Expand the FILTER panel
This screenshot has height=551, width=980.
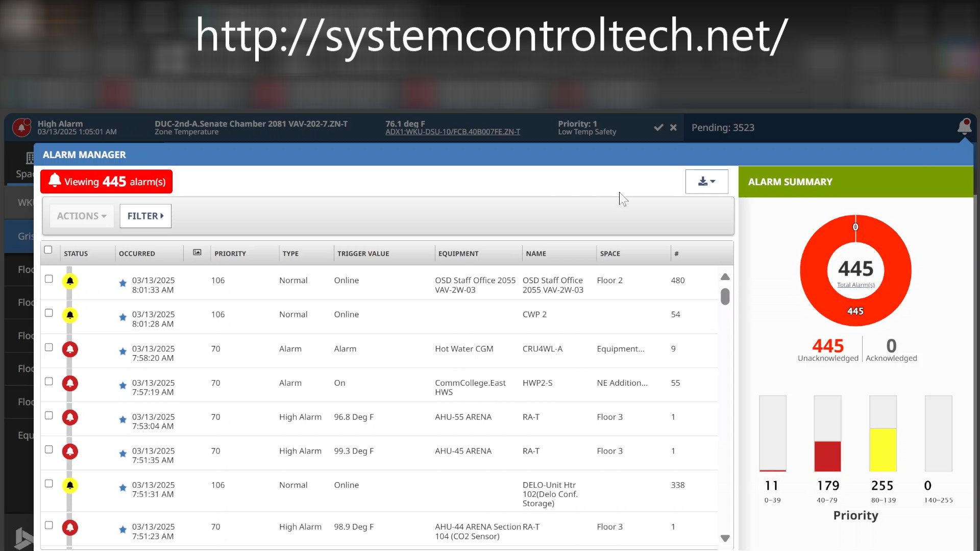145,216
